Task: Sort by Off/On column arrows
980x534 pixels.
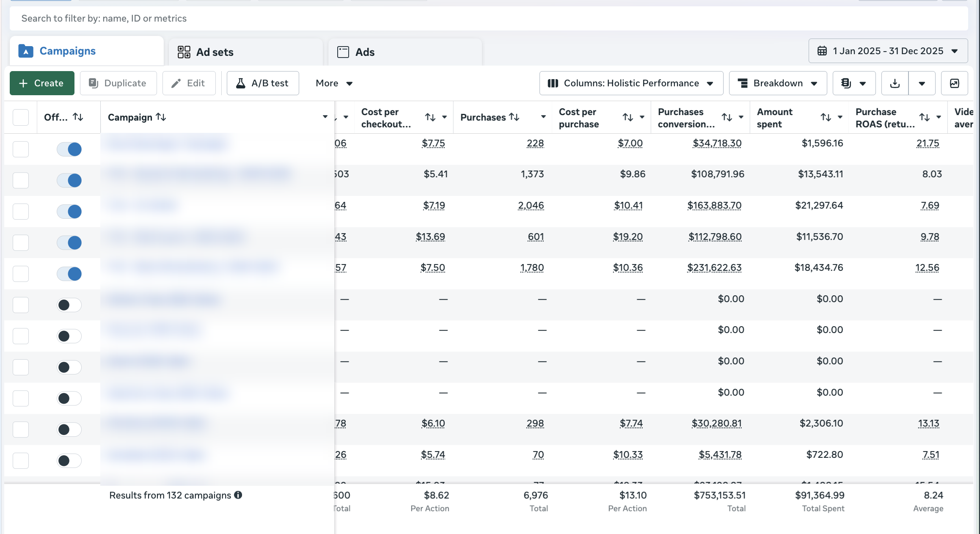Action: [x=78, y=117]
